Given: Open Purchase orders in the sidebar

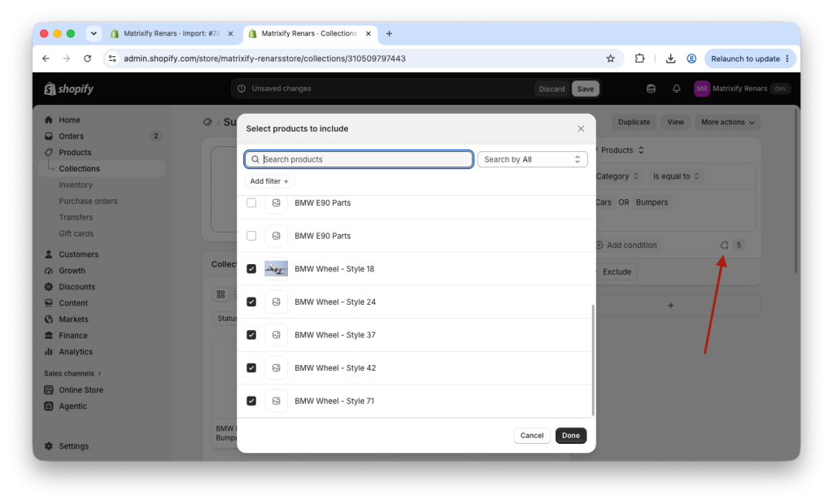Looking at the screenshot, I should (88, 202).
